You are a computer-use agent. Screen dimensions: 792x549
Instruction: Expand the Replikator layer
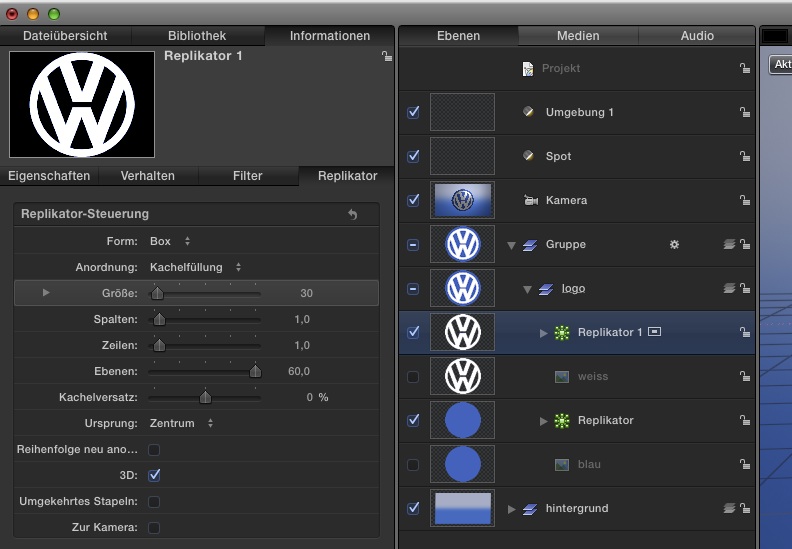543,421
